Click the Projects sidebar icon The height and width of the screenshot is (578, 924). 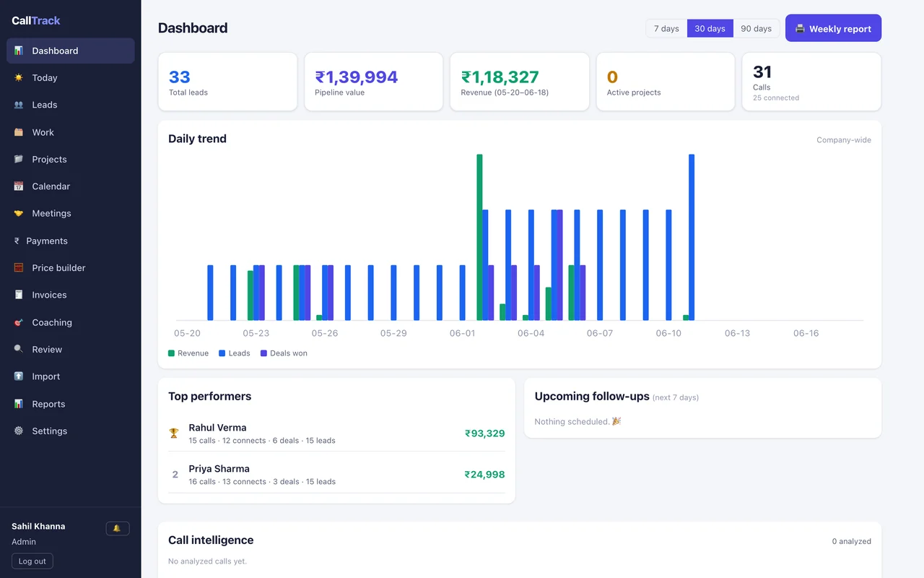pos(19,159)
